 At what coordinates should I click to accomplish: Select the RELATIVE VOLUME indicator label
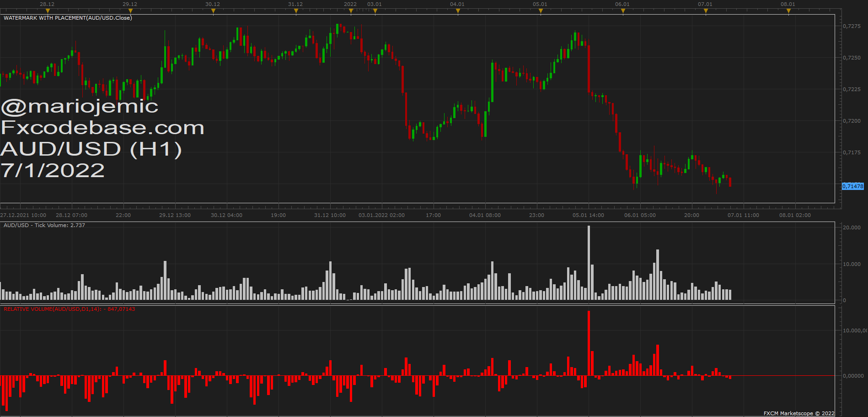[70, 309]
